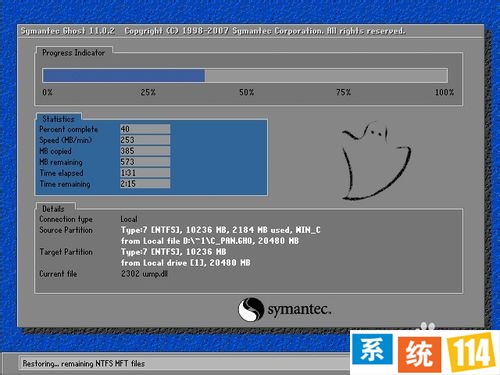Click the Speed (MB/min) label
Image resolution: width=500 pixels, height=375 pixels.
pyautogui.click(x=66, y=140)
